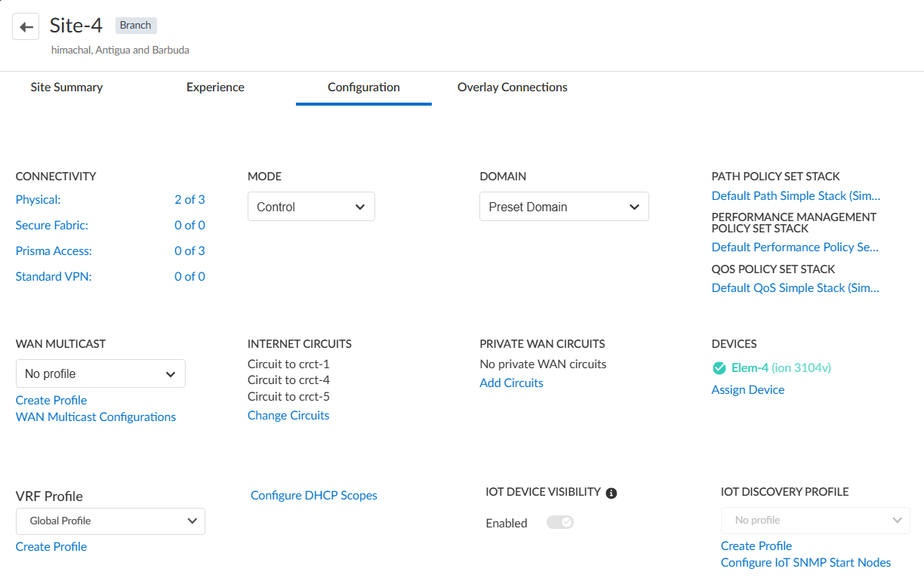Viewport: 924px width, 584px height.
Task: Click the Physical connectivity link
Action: click(x=38, y=199)
